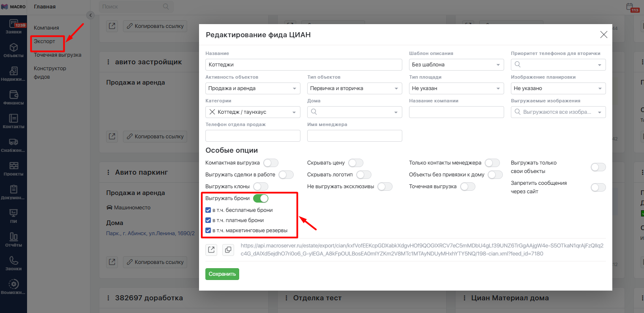Open the Заявки section in the sidebar
This screenshot has height=313, width=644.
tap(14, 26)
